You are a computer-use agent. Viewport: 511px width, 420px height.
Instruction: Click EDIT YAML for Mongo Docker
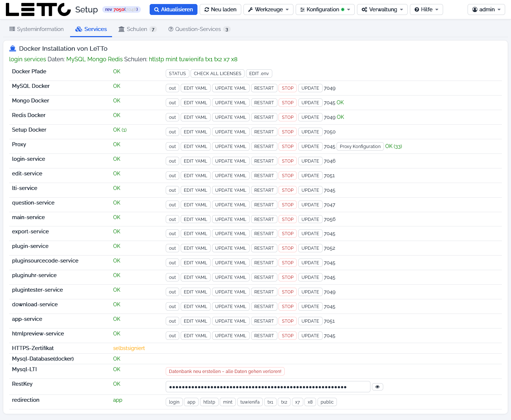(x=195, y=103)
